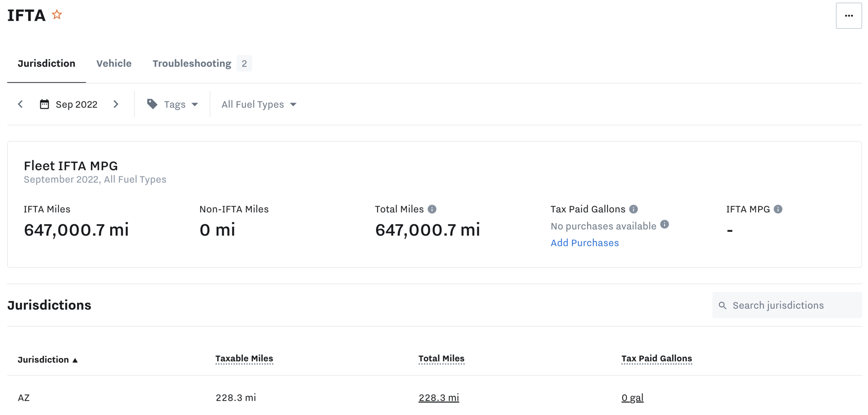This screenshot has width=868, height=415.
Task: Click the tag icon in filter bar
Action: tap(152, 104)
